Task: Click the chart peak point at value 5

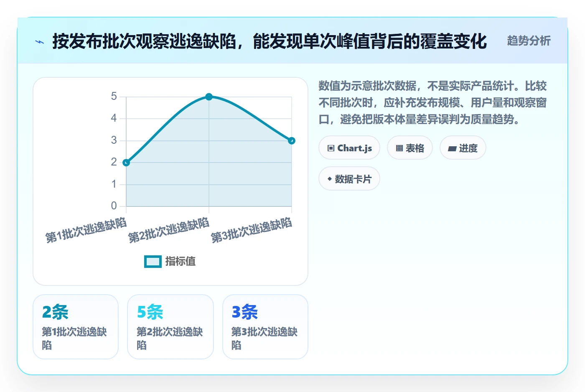Action: click(x=209, y=97)
